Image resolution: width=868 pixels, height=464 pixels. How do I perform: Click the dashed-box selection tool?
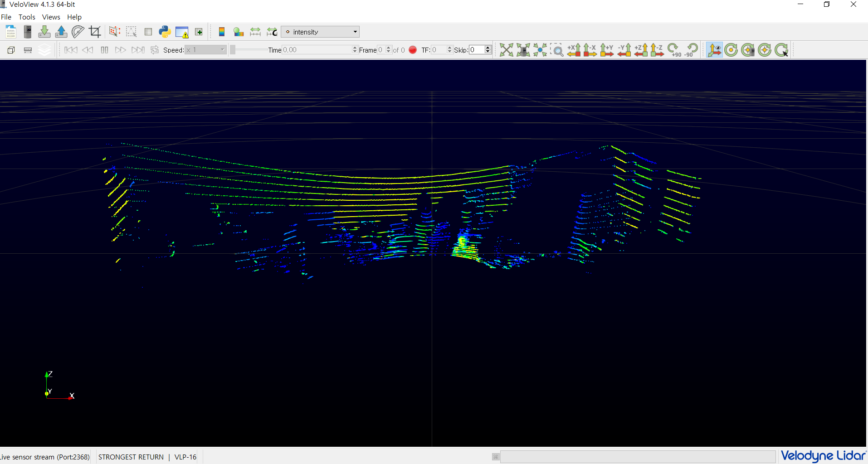[132, 32]
